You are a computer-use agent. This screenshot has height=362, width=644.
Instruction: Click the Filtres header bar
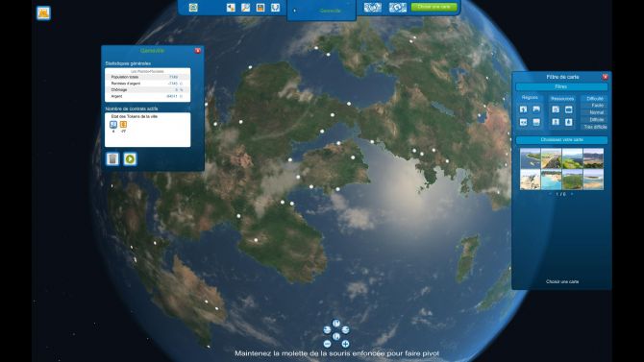coord(561,86)
